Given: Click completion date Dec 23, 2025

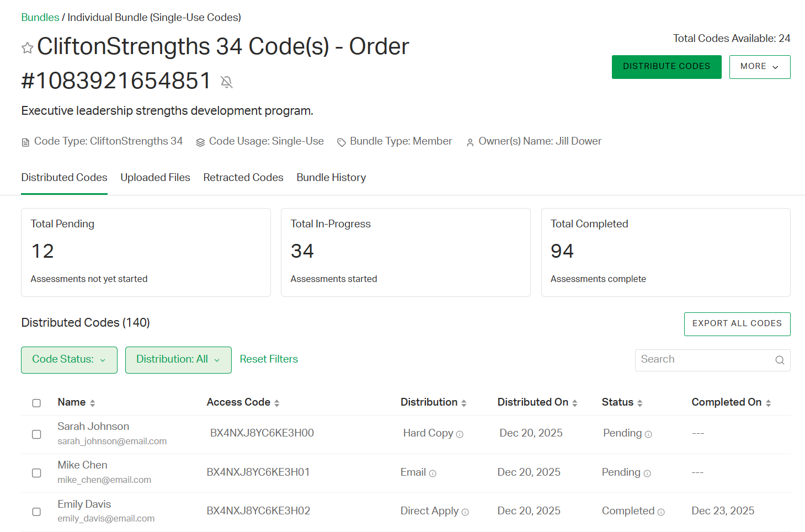Looking at the screenshot, I should pyautogui.click(x=723, y=511).
